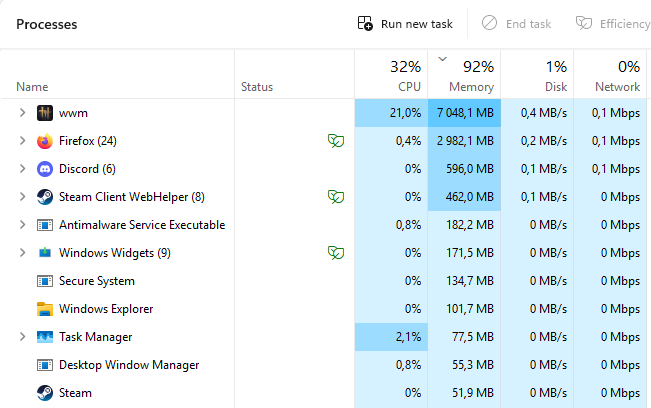
Task: Click the efficiency leaf icon for Firefox
Action: 336,141
